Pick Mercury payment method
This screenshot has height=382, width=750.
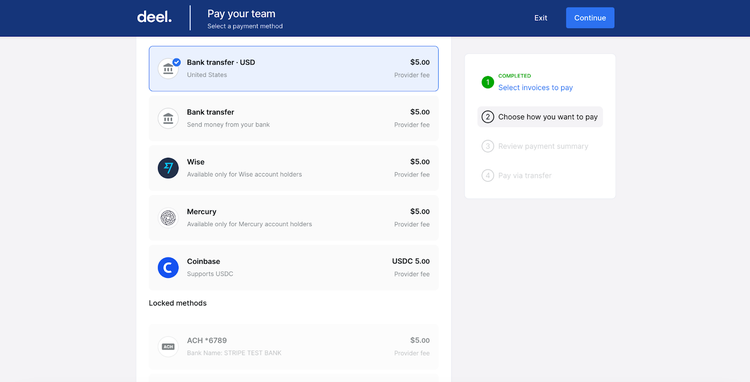[x=294, y=218]
